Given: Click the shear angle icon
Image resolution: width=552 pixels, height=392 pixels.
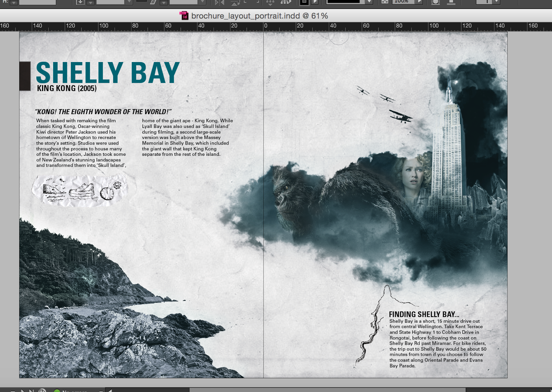Looking at the screenshot, I should pyautogui.click(x=154, y=2).
